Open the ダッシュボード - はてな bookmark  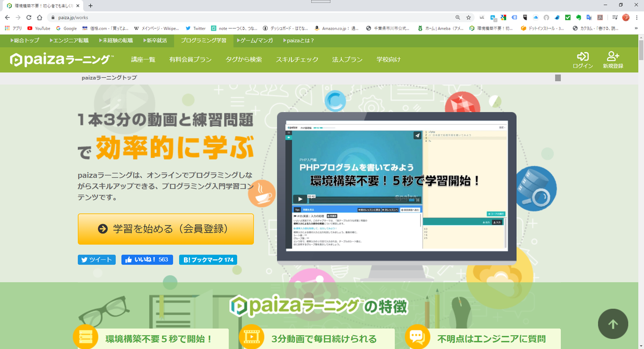pyautogui.click(x=286, y=28)
